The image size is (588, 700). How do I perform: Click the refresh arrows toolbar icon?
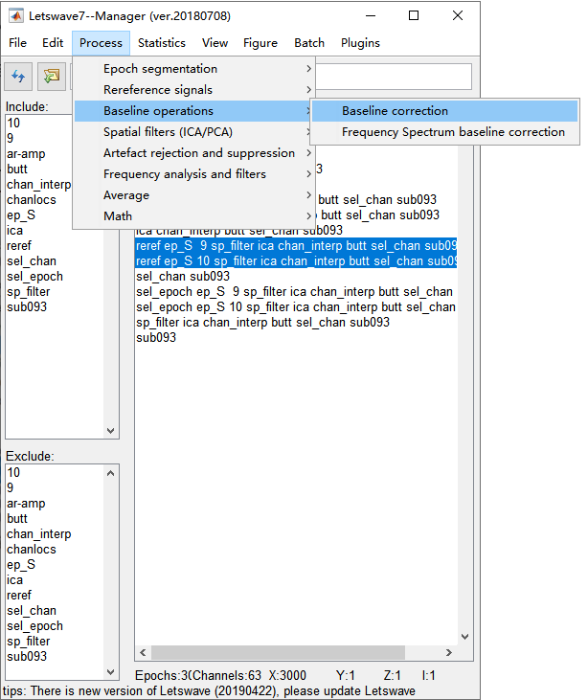click(x=18, y=77)
